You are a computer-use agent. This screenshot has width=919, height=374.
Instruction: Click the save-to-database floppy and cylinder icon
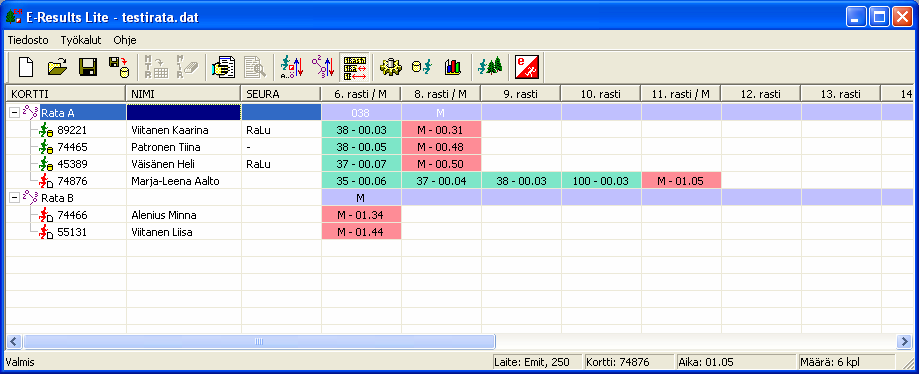[x=119, y=67]
